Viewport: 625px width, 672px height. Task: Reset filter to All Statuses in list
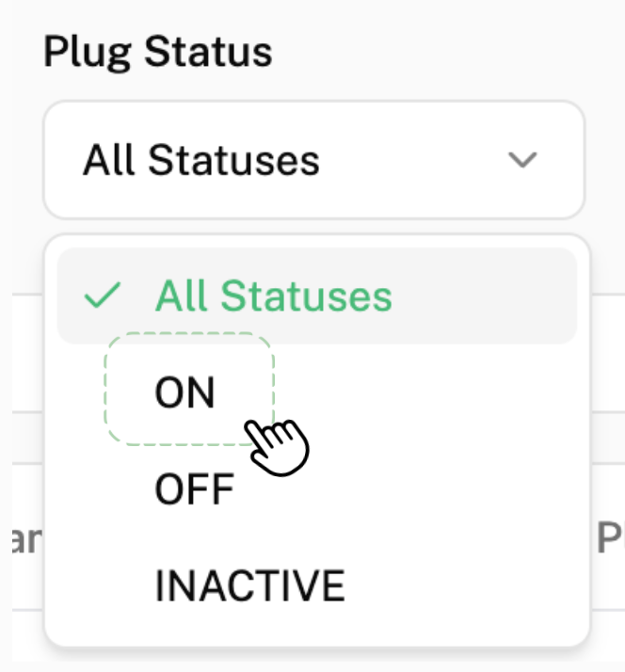[273, 296]
